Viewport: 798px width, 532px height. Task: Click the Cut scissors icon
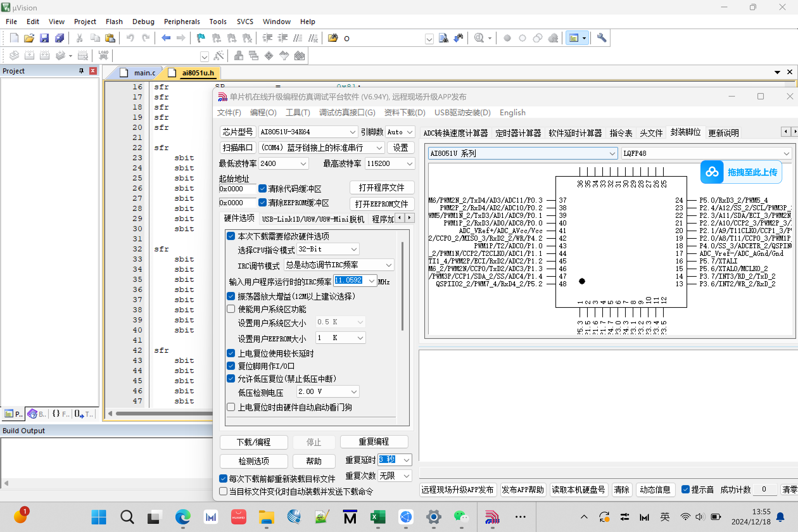(x=80, y=38)
